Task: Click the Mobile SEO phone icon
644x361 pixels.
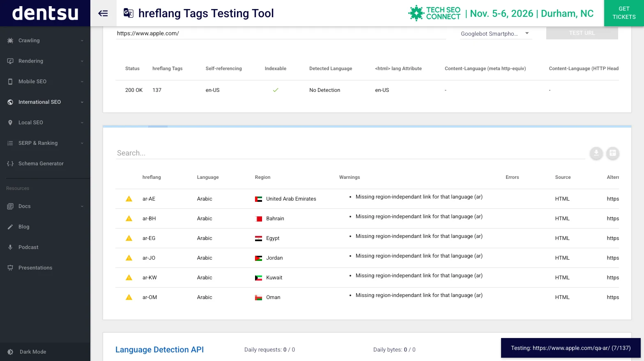Action: coord(10,82)
